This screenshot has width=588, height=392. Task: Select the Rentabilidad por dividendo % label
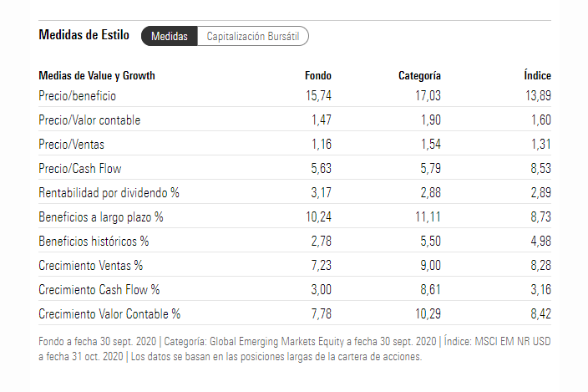109,193
